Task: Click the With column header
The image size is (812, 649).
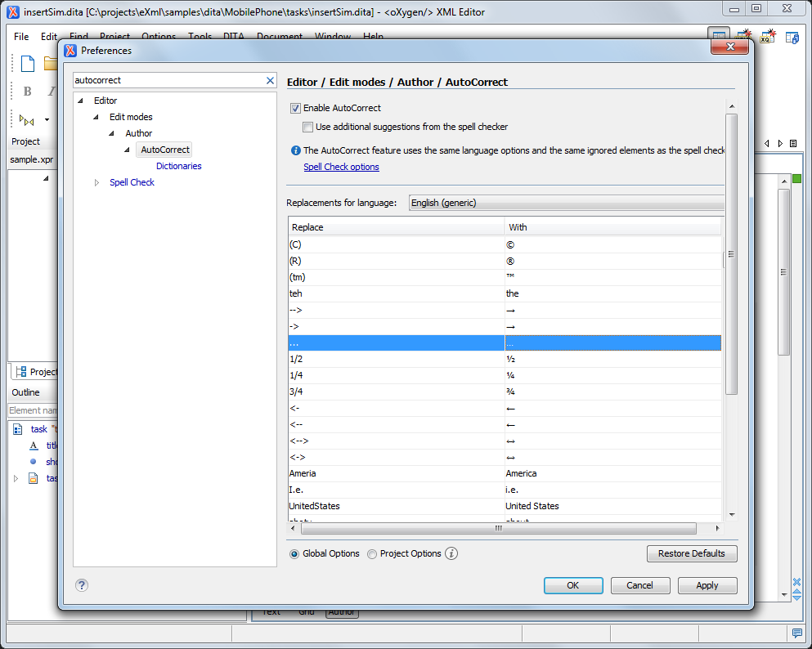Action: (x=613, y=227)
